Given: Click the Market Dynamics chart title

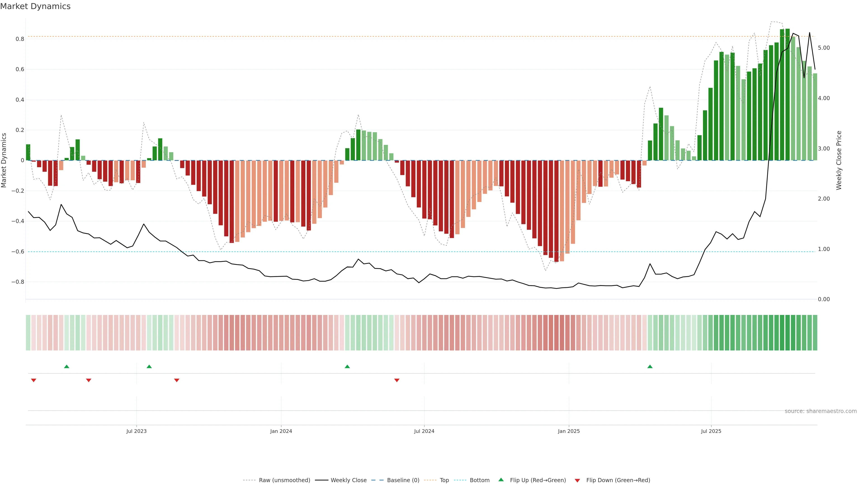Looking at the screenshot, I should click(35, 6).
